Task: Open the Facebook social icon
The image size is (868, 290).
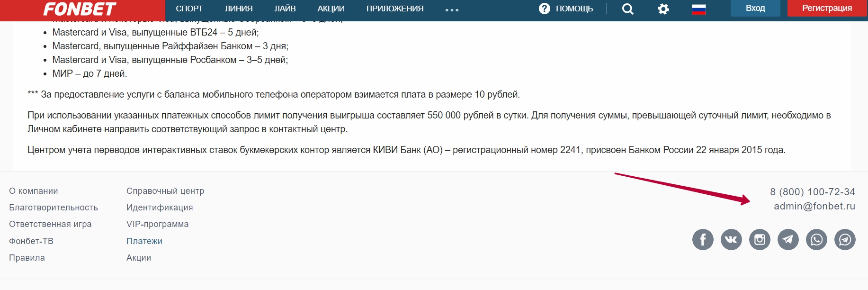Action: click(x=703, y=239)
